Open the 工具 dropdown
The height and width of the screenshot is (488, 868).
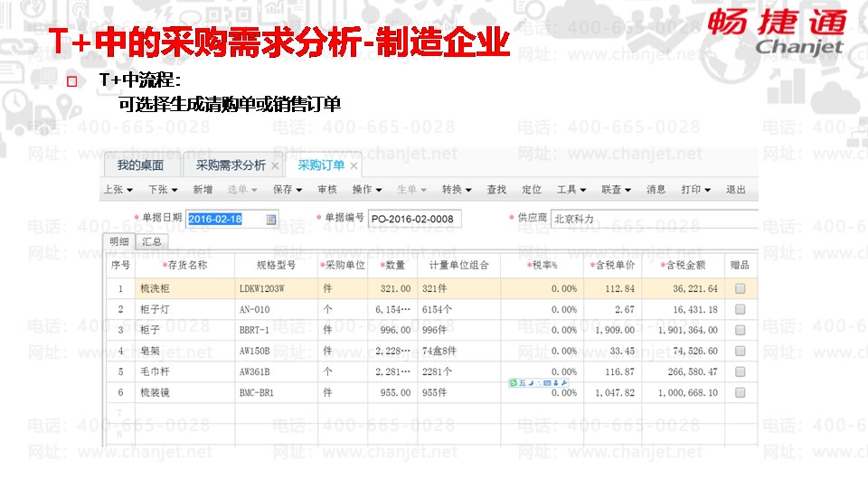point(571,190)
